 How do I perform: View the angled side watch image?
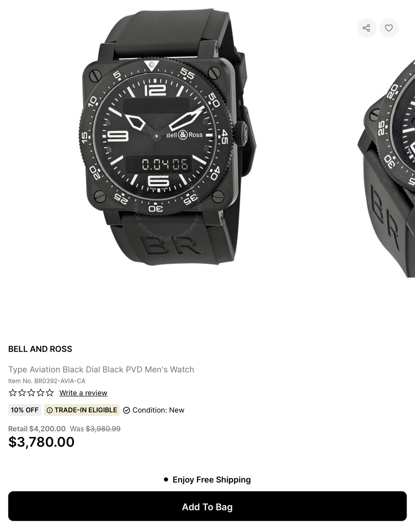[x=386, y=166]
